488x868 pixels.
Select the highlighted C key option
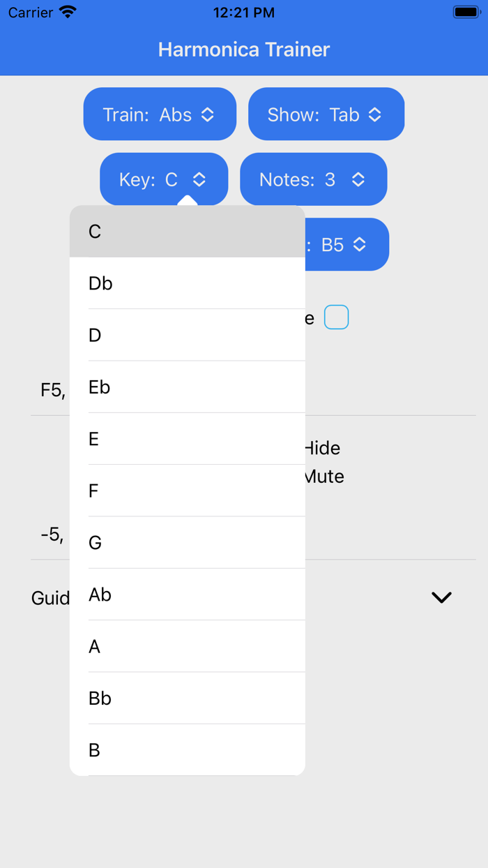pos(187,232)
